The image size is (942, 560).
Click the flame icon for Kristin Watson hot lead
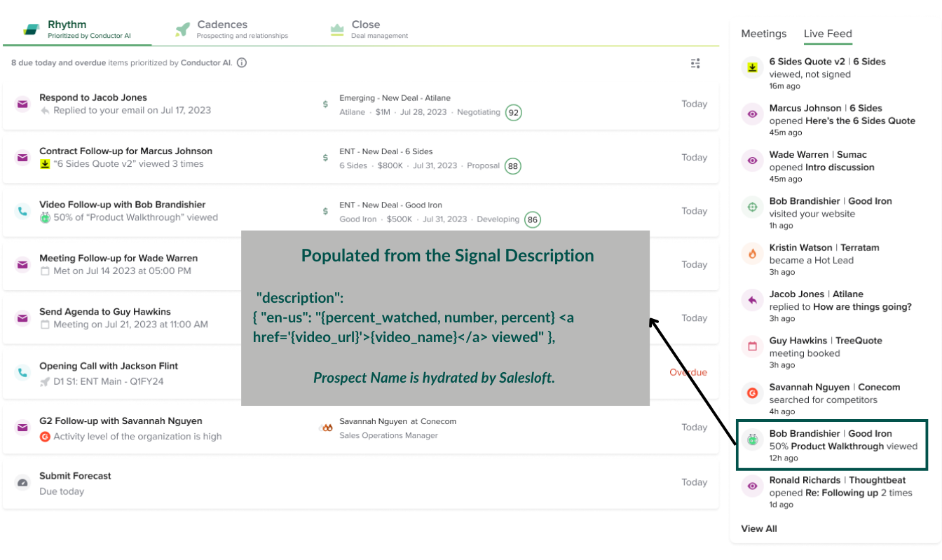[752, 254]
